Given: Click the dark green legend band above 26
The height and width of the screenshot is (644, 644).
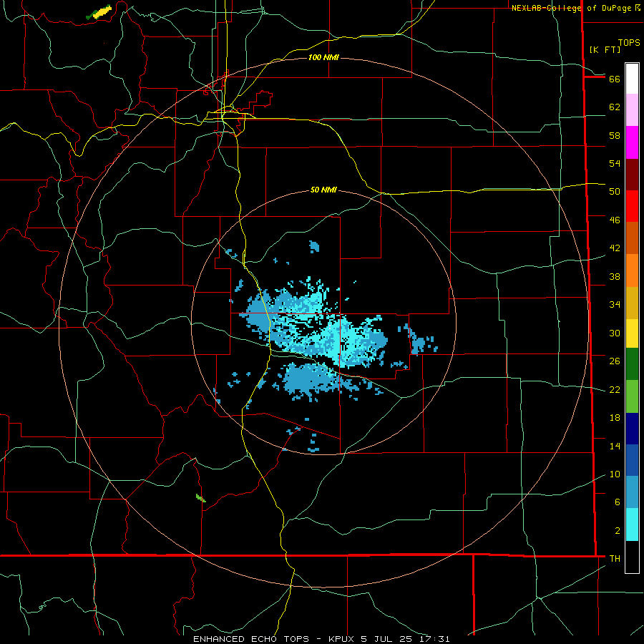Looking at the screenshot, I should click(632, 364).
